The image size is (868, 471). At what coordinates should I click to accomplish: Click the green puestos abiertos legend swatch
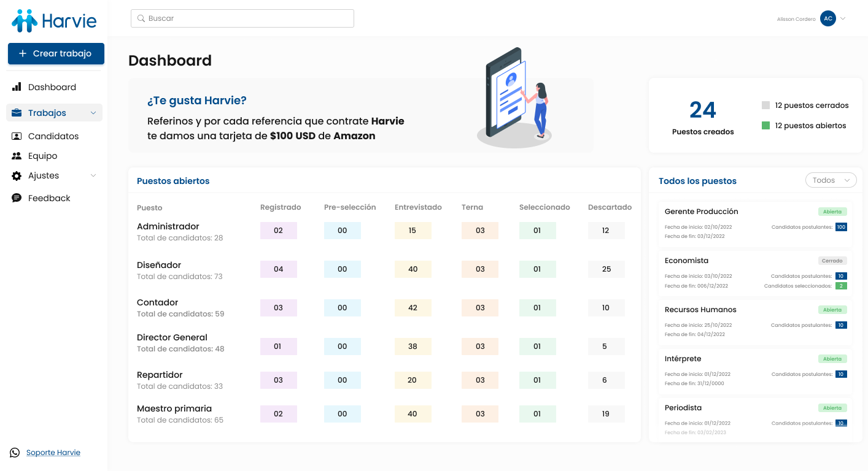pos(765,125)
